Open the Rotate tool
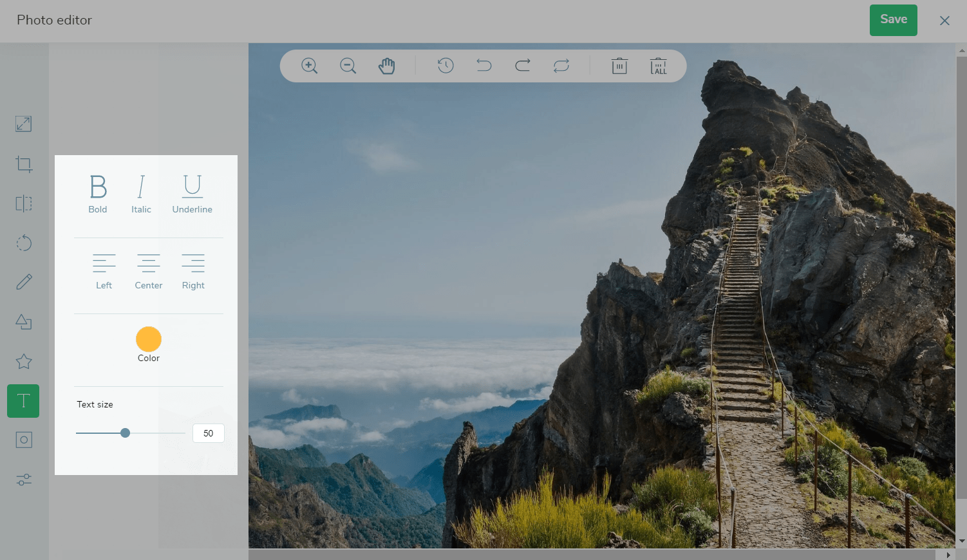This screenshot has height=560, width=967. 24,243
